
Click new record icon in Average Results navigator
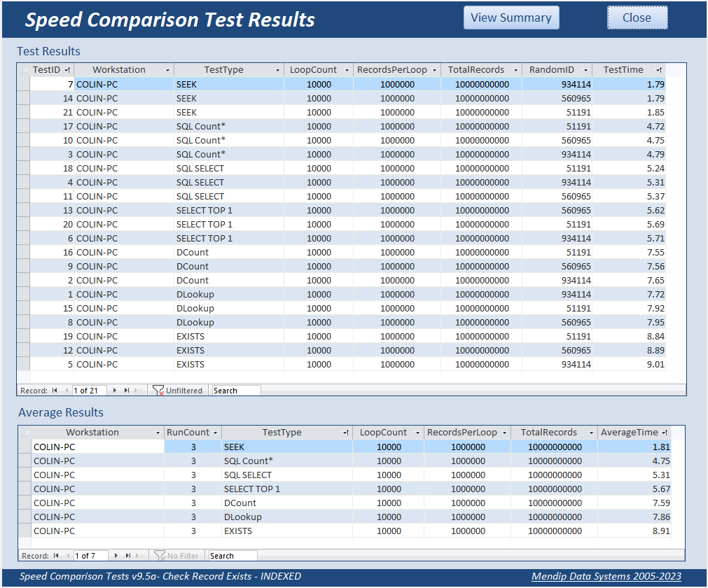click(x=139, y=556)
